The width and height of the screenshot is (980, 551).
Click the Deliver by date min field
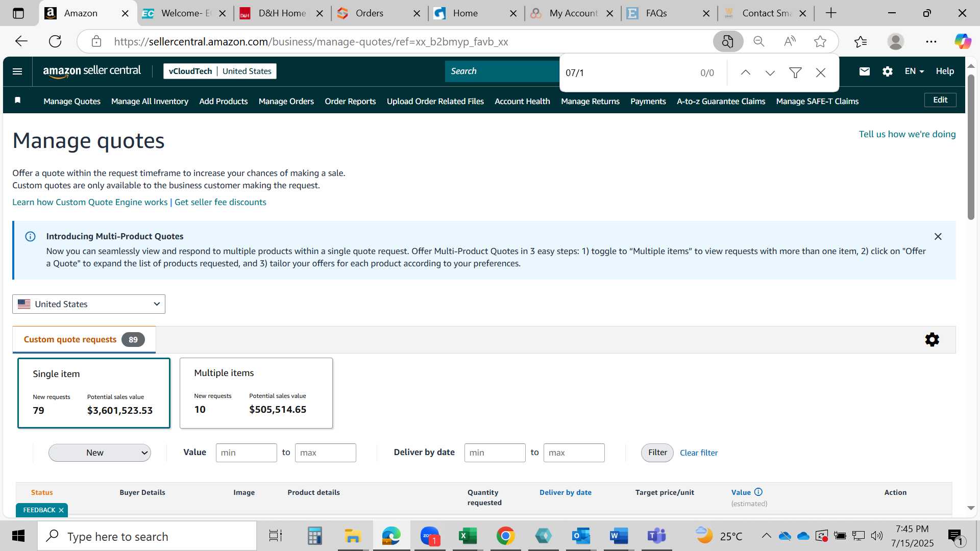click(495, 453)
